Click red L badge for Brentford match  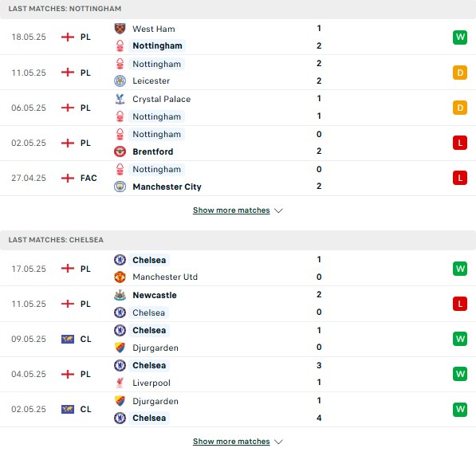[x=460, y=143]
